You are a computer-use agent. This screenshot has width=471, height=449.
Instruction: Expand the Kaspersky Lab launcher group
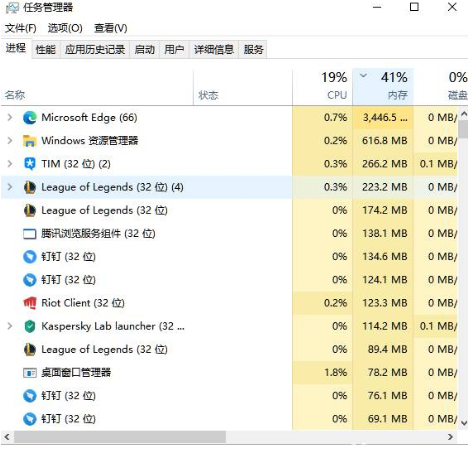point(10,326)
